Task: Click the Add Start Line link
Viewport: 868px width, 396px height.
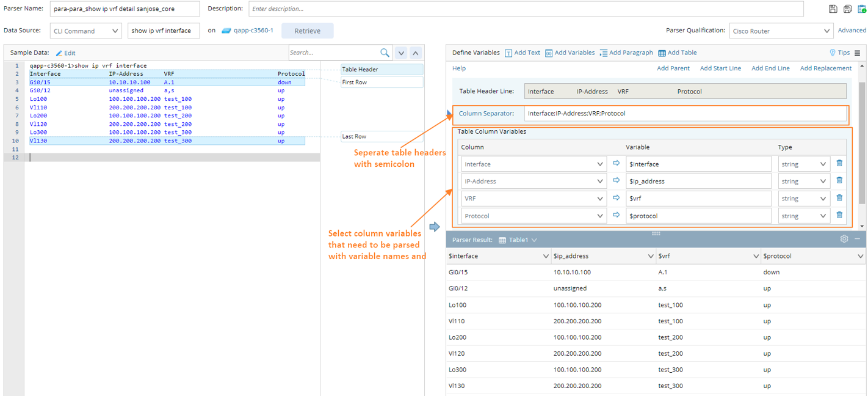Action: tap(720, 68)
